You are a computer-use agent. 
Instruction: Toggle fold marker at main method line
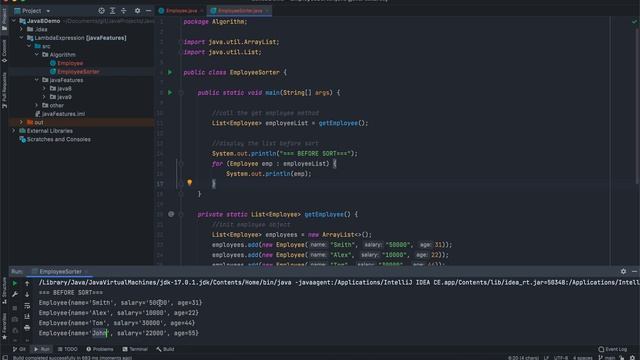181,93
